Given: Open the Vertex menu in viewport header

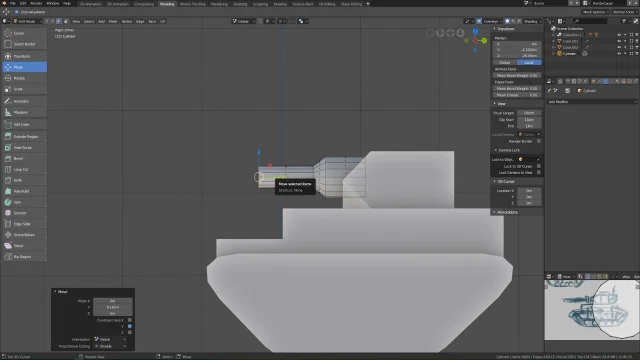Looking at the screenshot, I should (x=127, y=21).
